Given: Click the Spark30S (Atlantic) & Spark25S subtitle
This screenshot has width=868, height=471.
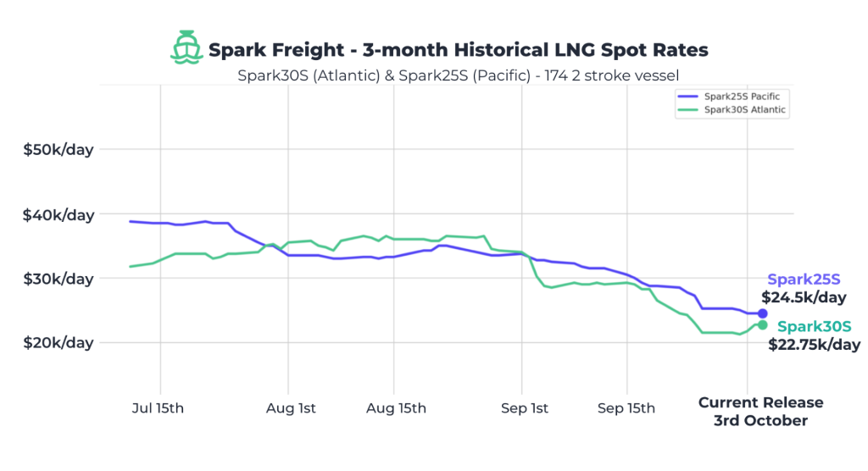Looking at the screenshot, I should (x=458, y=75).
